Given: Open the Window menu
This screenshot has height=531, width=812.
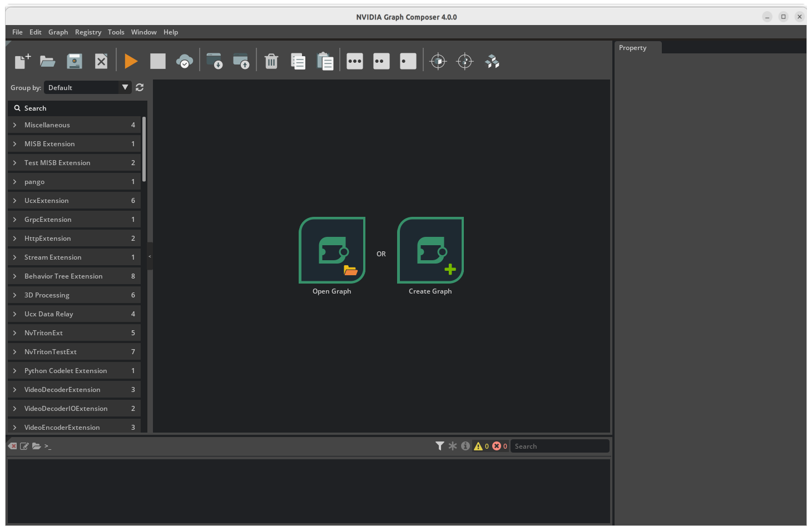Looking at the screenshot, I should pyautogui.click(x=143, y=32).
